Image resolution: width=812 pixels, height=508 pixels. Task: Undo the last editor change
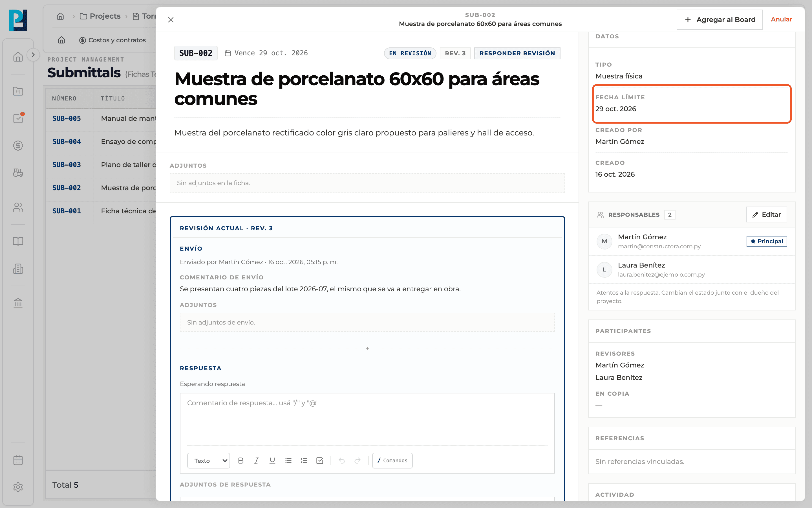342,460
